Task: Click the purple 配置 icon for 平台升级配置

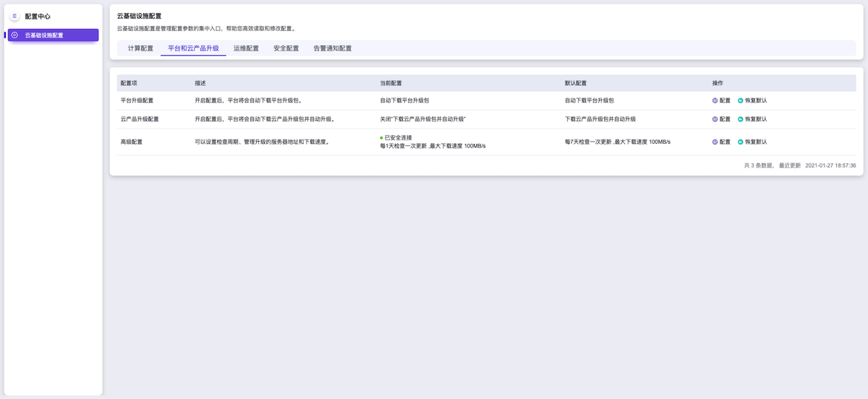Action: (715, 100)
